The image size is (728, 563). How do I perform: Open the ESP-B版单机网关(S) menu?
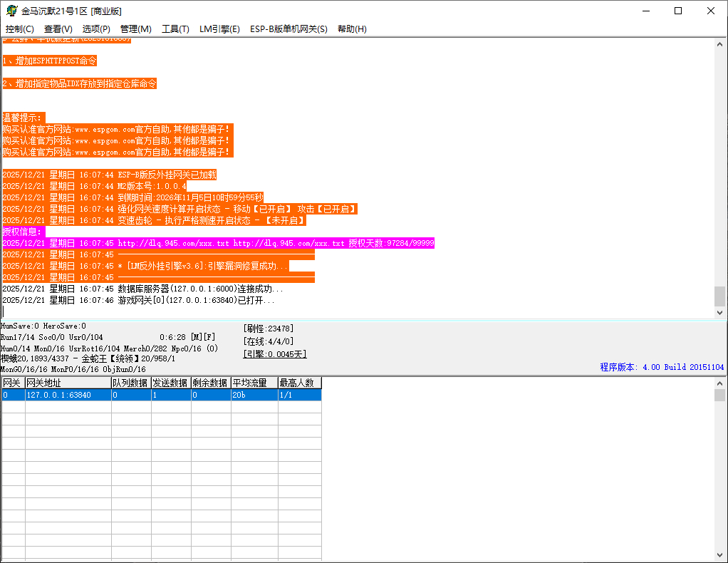[x=288, y=29]
